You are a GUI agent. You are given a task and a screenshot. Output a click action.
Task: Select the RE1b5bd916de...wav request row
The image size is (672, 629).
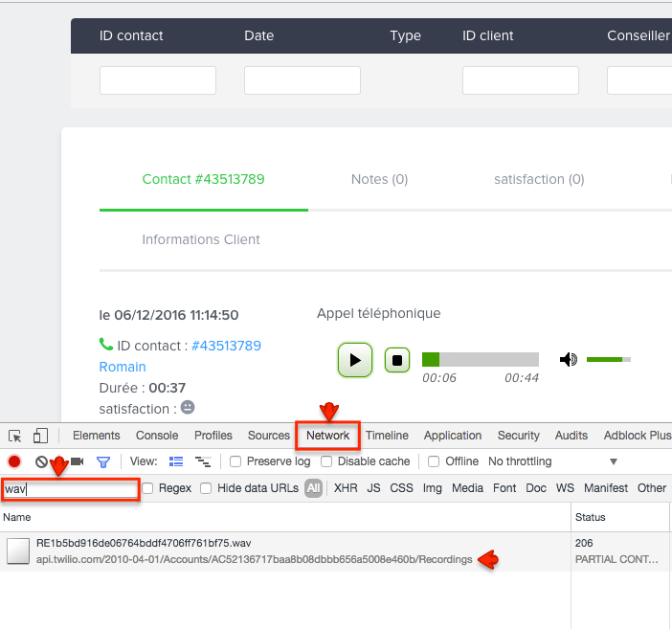(x=285, y=551)
